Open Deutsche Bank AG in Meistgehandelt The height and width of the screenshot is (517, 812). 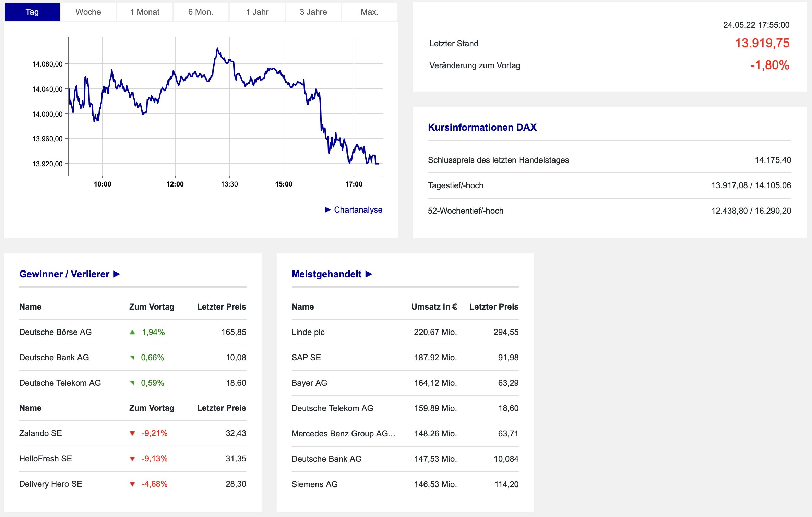click(x=326, y=459)
